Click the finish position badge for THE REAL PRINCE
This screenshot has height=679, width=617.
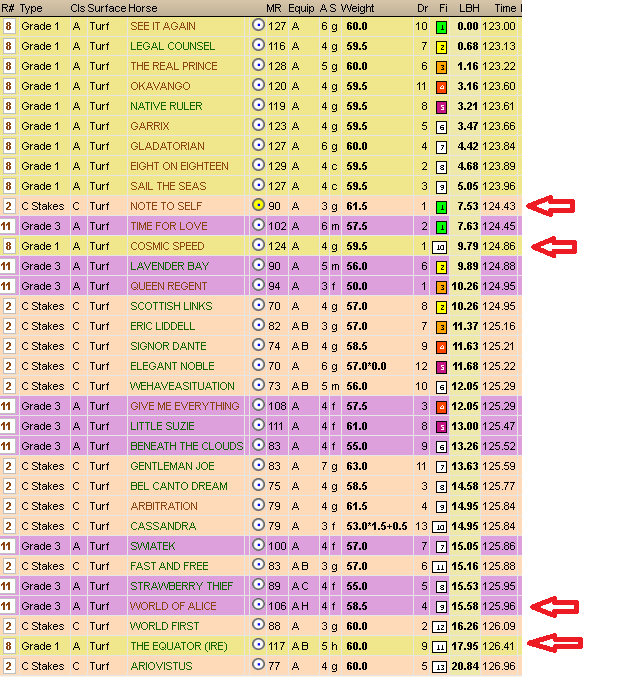point(441,66)
